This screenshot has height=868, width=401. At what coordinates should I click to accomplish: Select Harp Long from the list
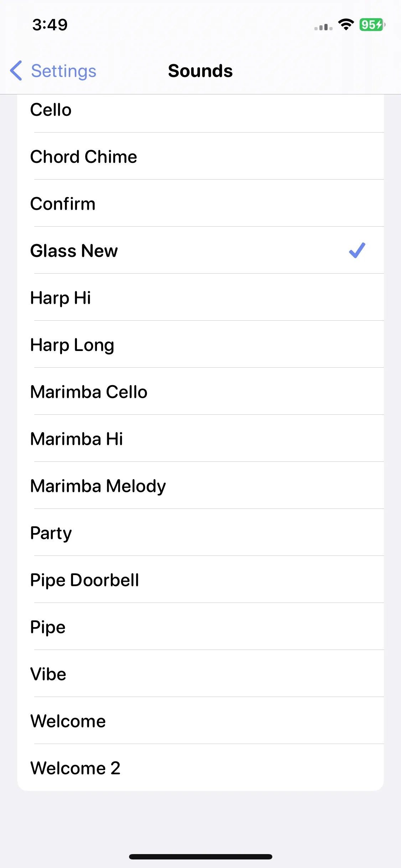[x=200, y=345]
